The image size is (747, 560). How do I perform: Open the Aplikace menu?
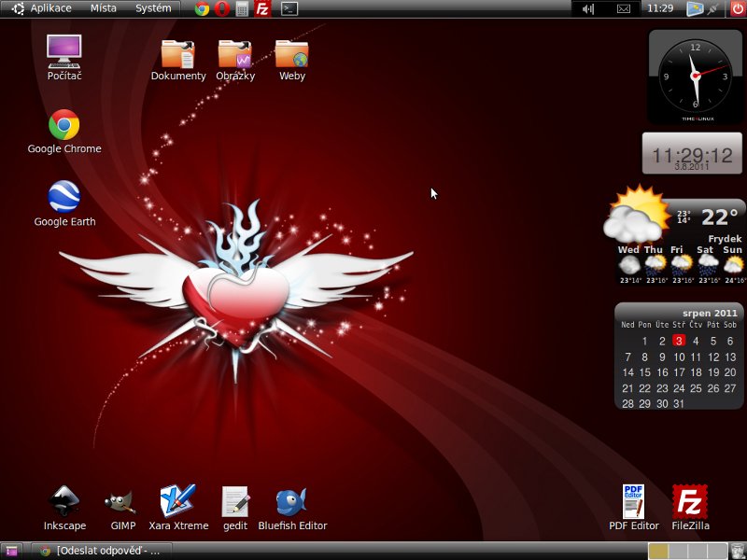click(42, 8)
